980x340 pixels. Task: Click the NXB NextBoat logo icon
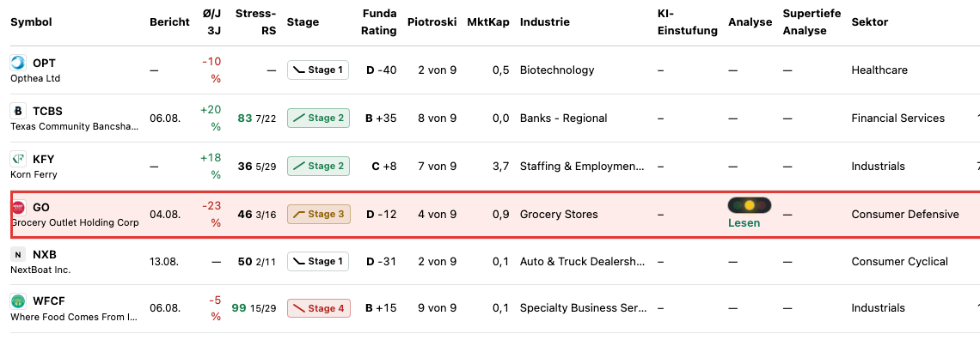(x=18, y=254)
